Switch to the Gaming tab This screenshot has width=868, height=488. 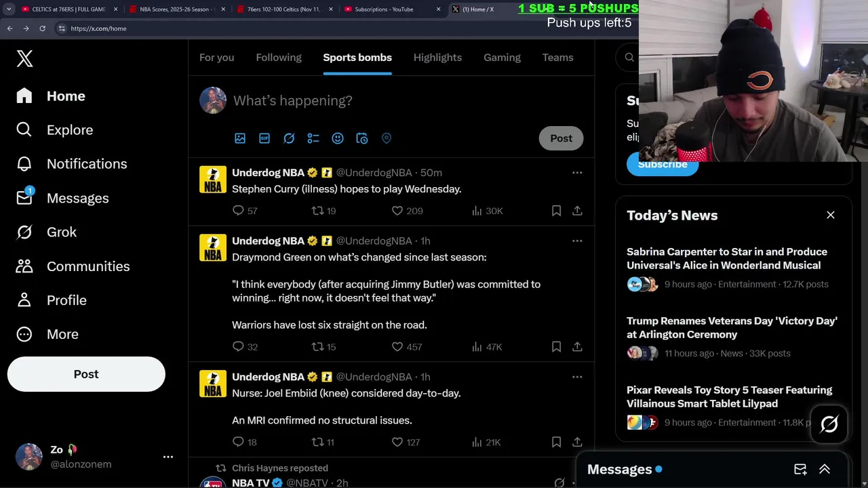point(502,58)
